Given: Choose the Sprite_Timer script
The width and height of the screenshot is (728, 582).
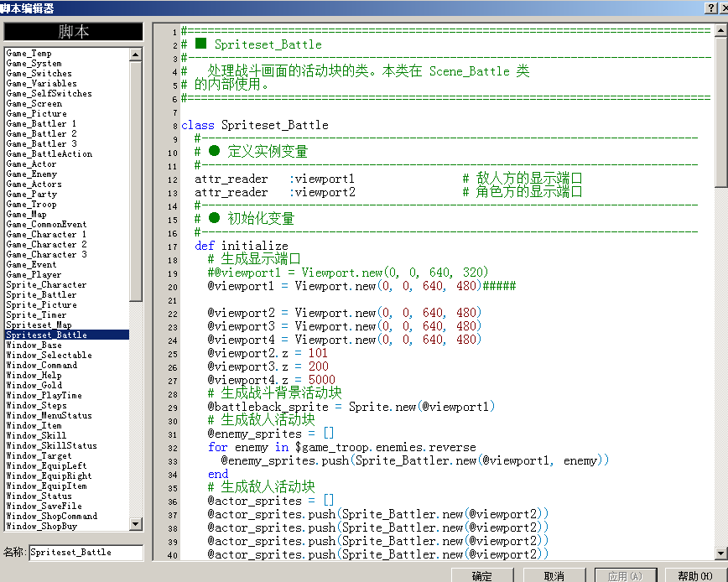Looking at the screenshot, I should (x=67, y=315).
